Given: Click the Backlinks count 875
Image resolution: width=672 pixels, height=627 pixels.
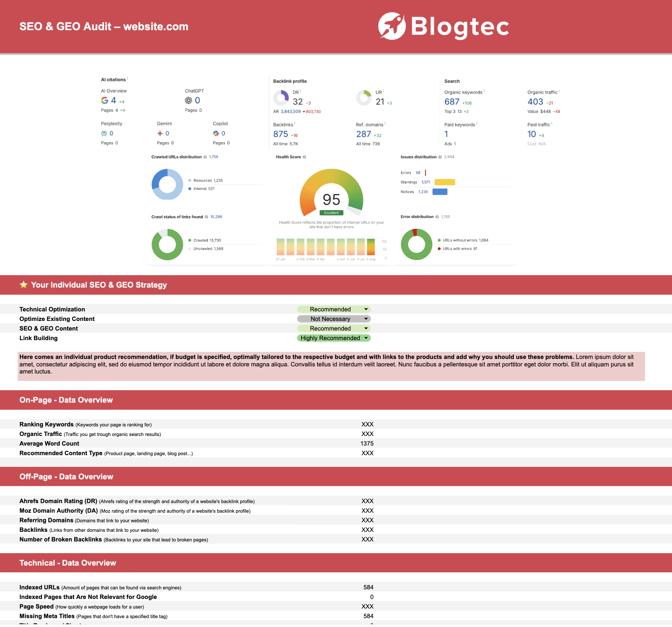Looking at the screenshot, I should [281, 134].
